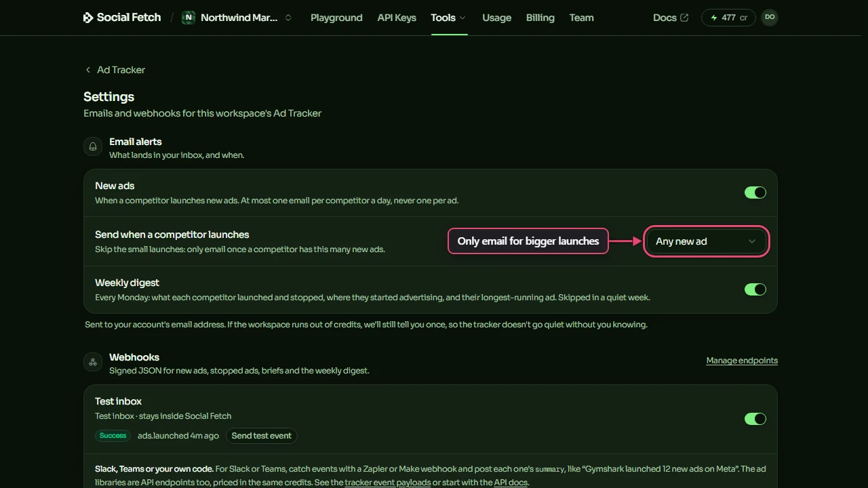Click the Settings page heading
This screenshot has height=488, width=868.
109,97
